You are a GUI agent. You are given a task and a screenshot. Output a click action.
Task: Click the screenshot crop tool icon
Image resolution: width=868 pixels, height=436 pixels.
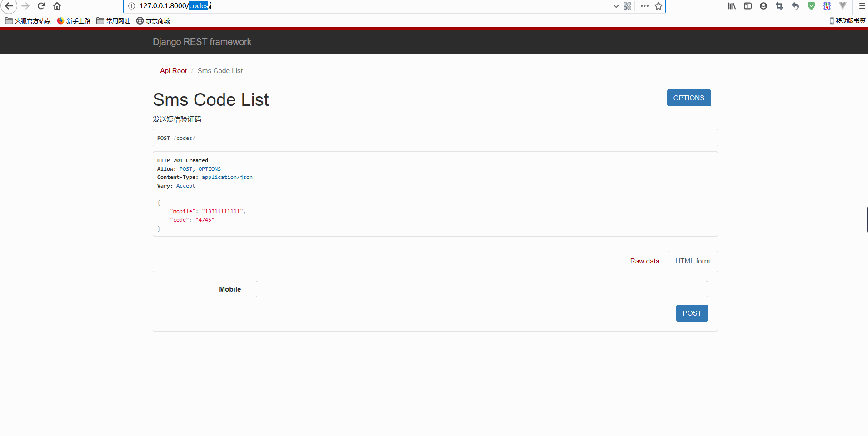pyautogui.click(x=779, y=6)
